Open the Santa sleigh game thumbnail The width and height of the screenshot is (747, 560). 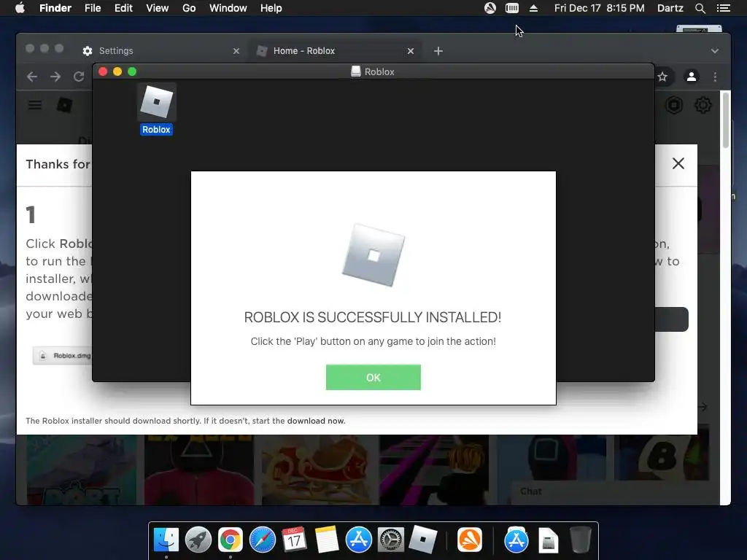click(317, 470)
